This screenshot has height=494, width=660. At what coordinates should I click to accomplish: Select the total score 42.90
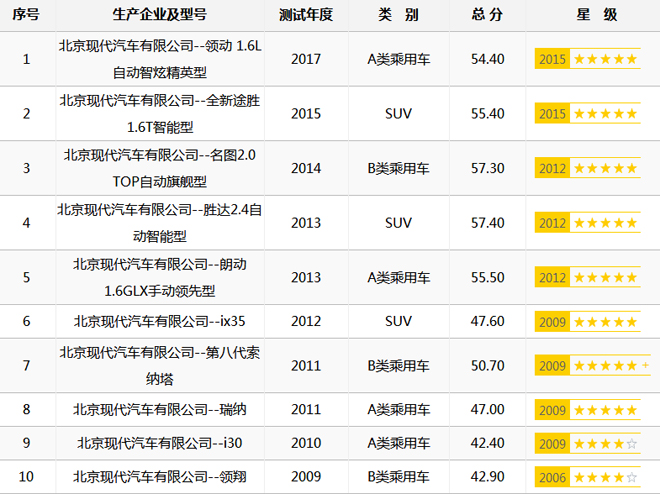tap(487, 477)
